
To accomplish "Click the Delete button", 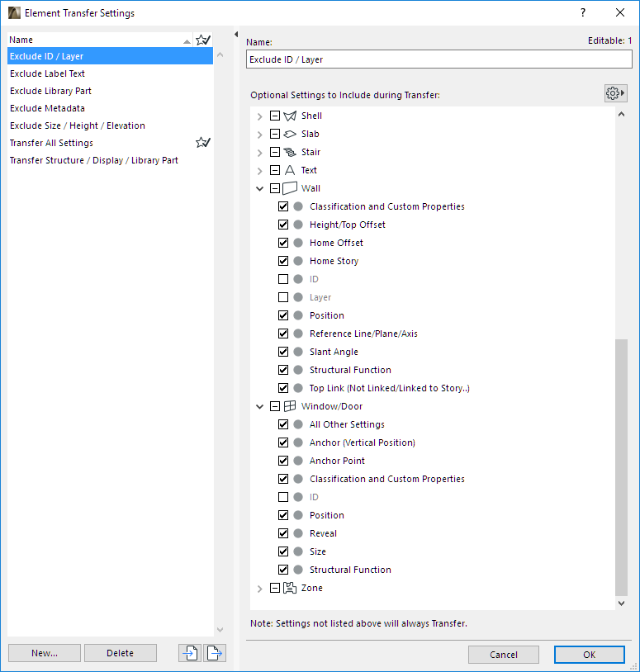I will [120, 653].
